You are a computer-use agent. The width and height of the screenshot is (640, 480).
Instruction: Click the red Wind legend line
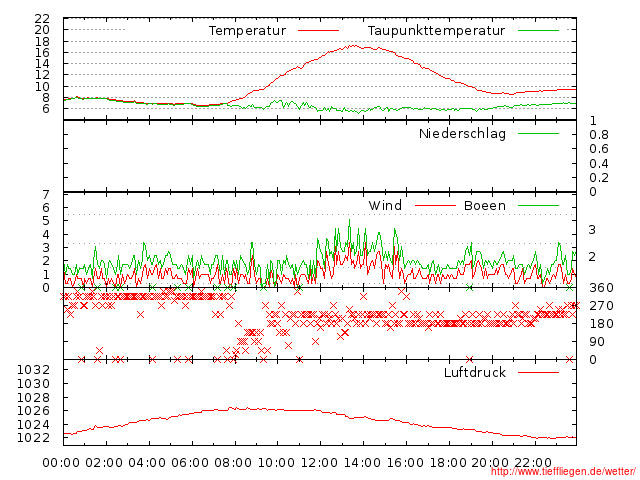click(x=435, y=206)
